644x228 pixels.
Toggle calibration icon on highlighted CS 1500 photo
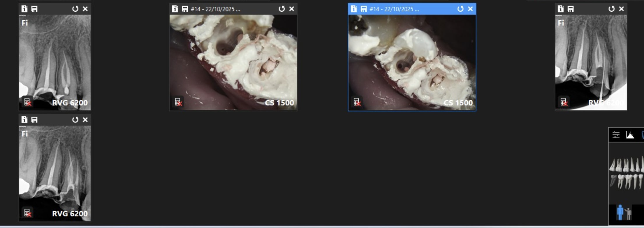(x=357, y=102)
